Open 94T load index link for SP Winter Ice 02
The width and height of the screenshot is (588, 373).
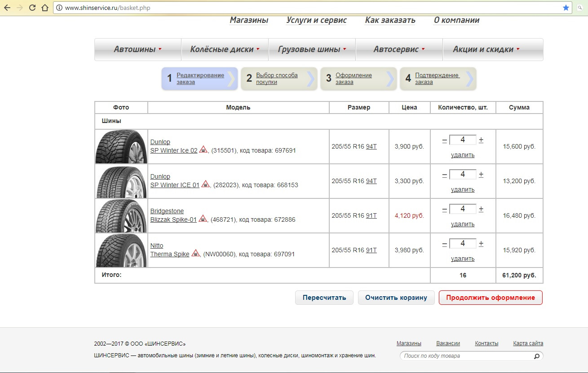[371, 146]
